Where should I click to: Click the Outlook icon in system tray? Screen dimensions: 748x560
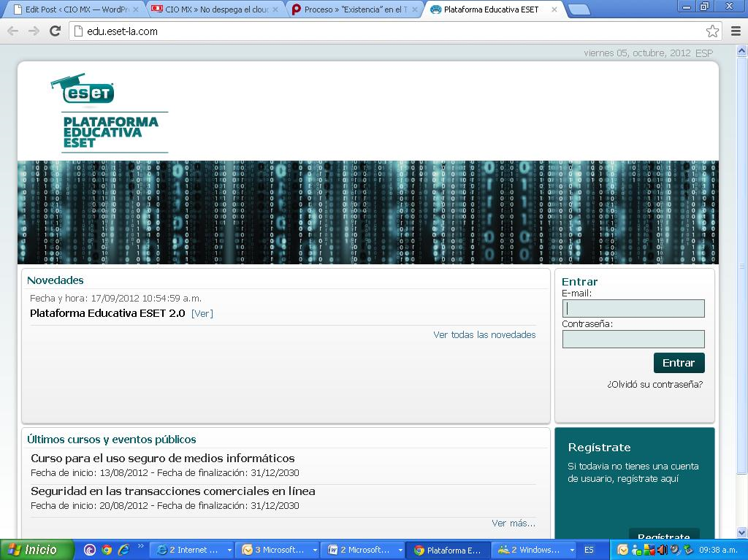[622, 550]
